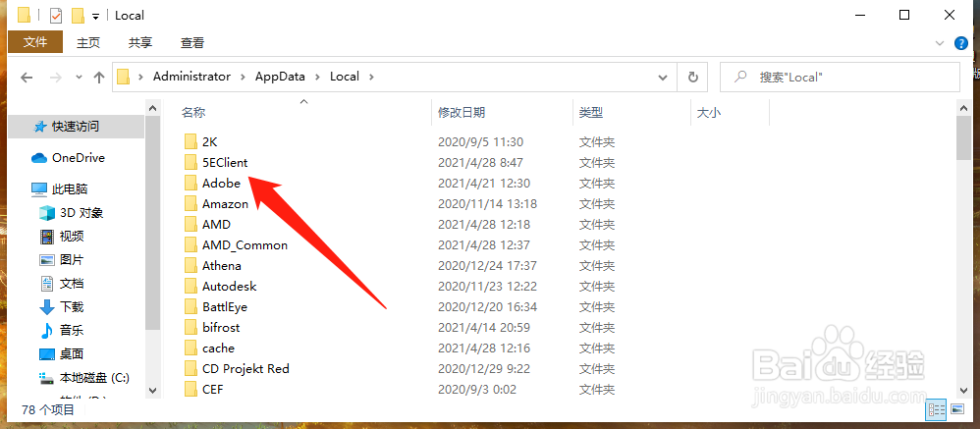Select the 2K folder icon
Image resolution: width=980 pixels, height=429 pixels.
(191, 141)
